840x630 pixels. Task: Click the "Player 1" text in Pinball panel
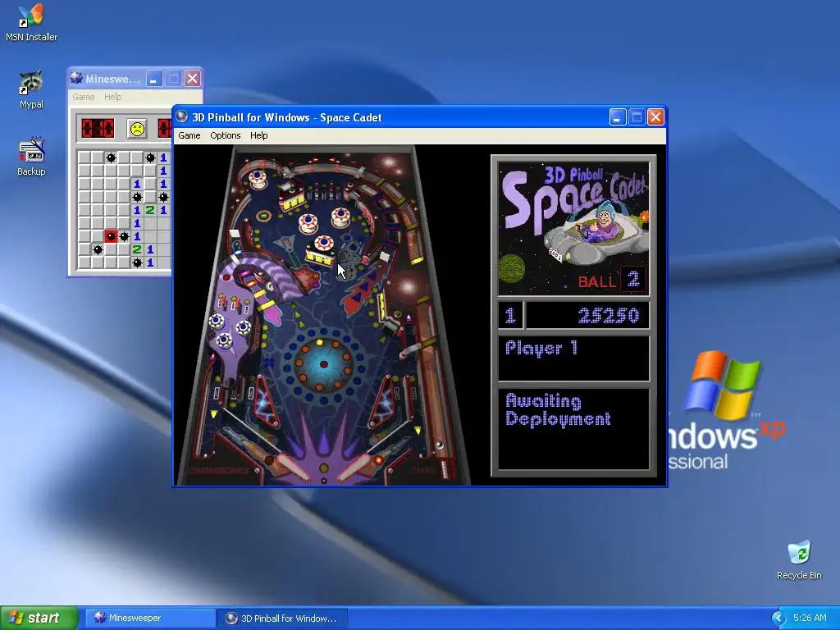pyautogui.click(x=541, y=348)
